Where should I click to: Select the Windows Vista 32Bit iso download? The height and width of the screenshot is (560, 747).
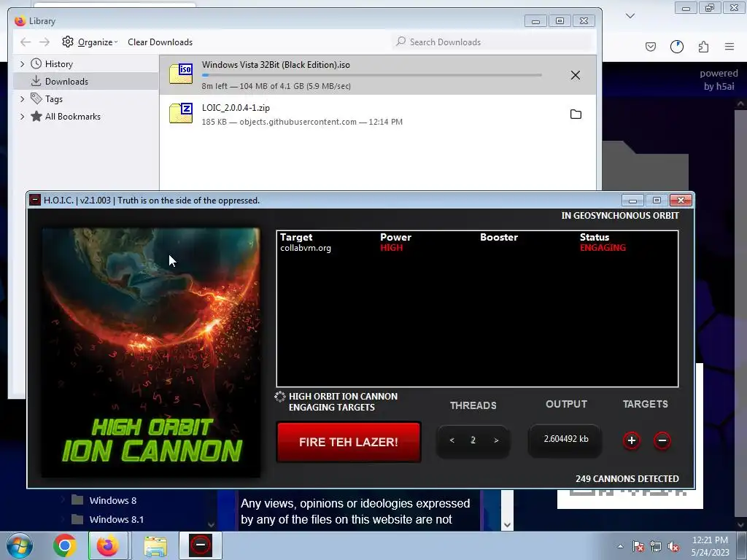click(377, 75)
